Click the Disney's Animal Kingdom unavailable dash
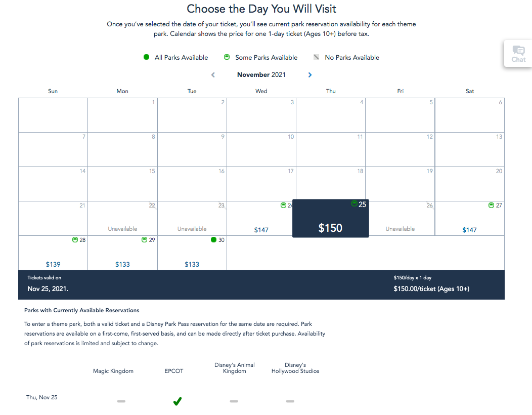 [234, 401]
